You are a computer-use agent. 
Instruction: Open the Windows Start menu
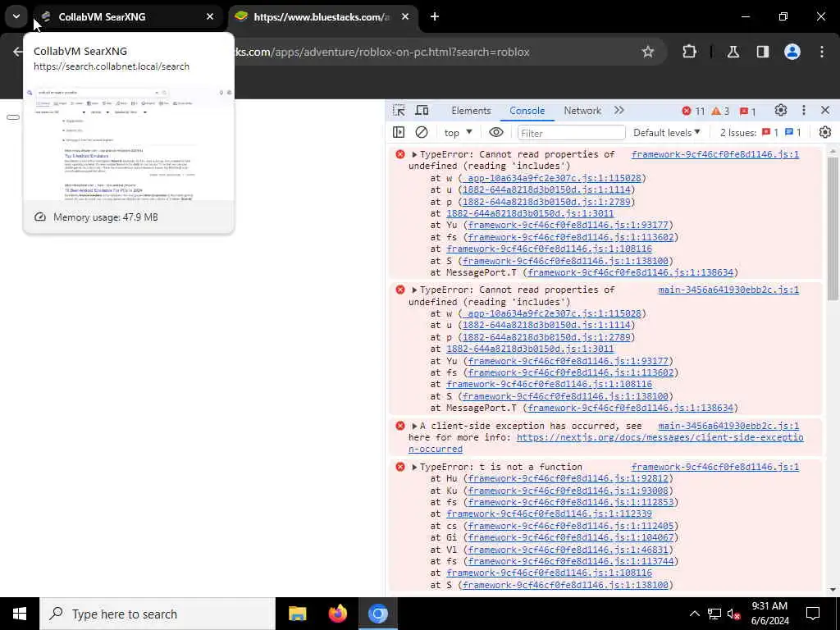click(20, 614)
